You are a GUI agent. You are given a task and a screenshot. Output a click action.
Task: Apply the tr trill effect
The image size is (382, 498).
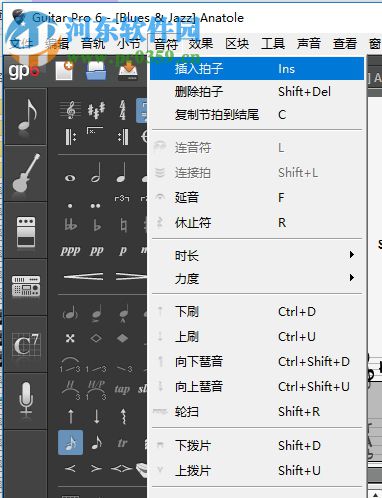click(122, 443)
